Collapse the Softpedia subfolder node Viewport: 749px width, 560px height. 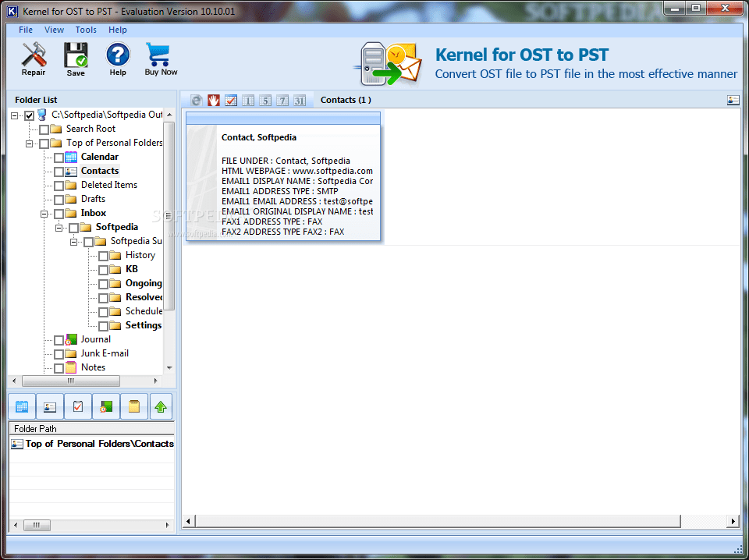click(x=59, y=228)
